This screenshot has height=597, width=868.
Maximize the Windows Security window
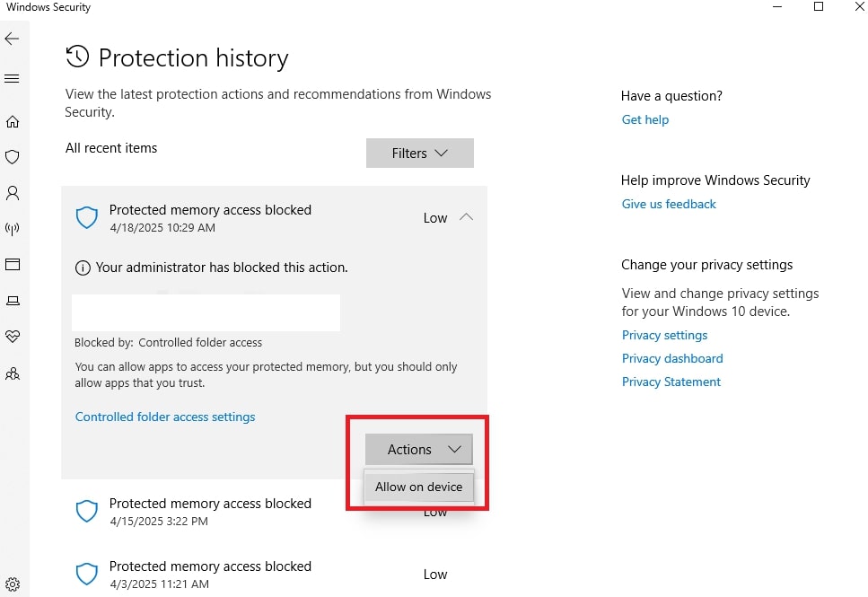[x=819, y=6]
